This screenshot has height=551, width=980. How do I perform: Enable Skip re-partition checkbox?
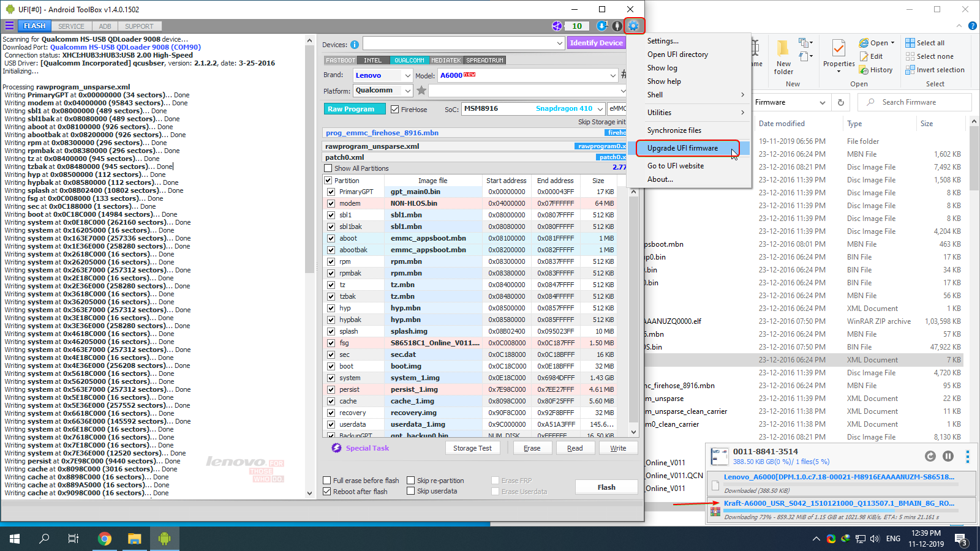click(x=411, y=481)
